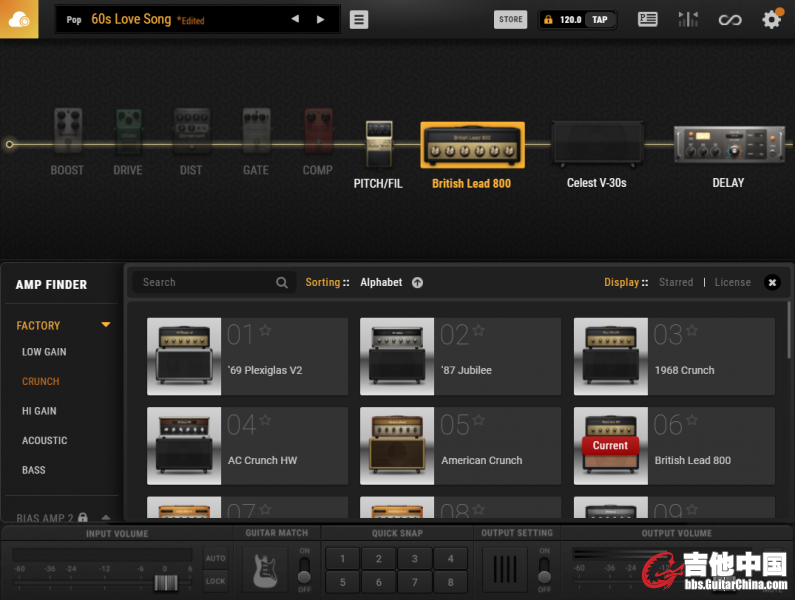Click the search magnifier icon
This screenshot has width=795, height=600.
click(282, 283)
